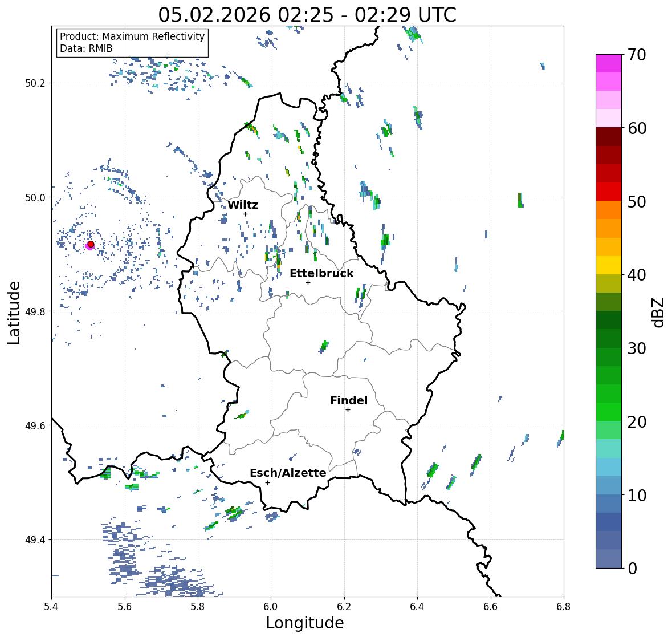The image size is (672, 637).
Task: Click the Findel station label
Action: tap(349, 400)
